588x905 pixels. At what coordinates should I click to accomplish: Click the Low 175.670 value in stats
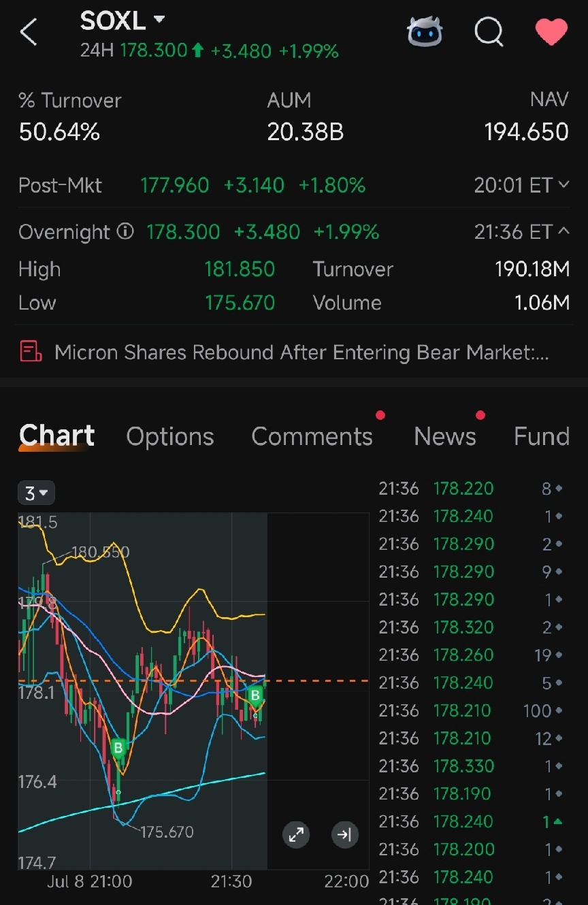click(x=240, y=303)
